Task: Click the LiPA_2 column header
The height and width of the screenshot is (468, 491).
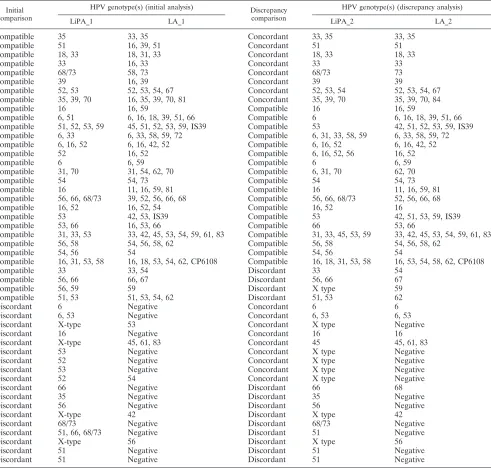Action: tap(342, 22)
